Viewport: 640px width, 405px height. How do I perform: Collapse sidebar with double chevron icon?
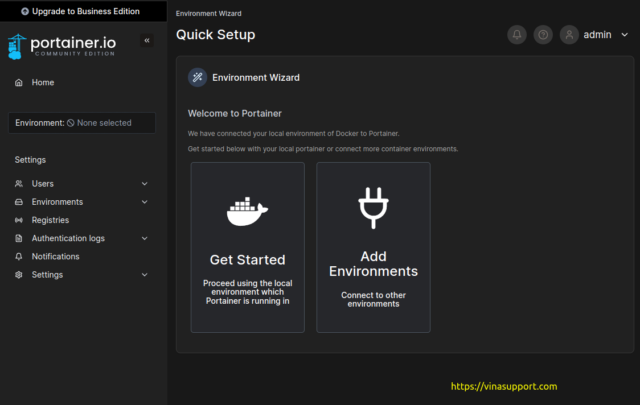[x=147, y=40]
